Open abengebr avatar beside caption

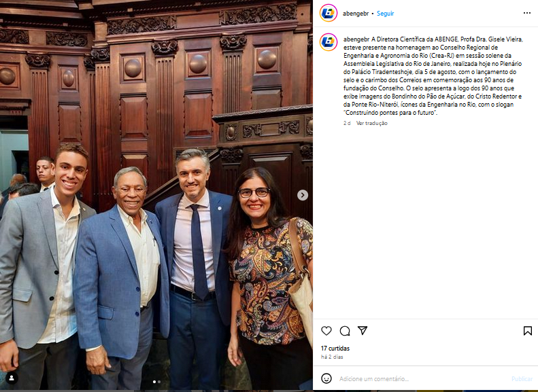click(329, 42)
